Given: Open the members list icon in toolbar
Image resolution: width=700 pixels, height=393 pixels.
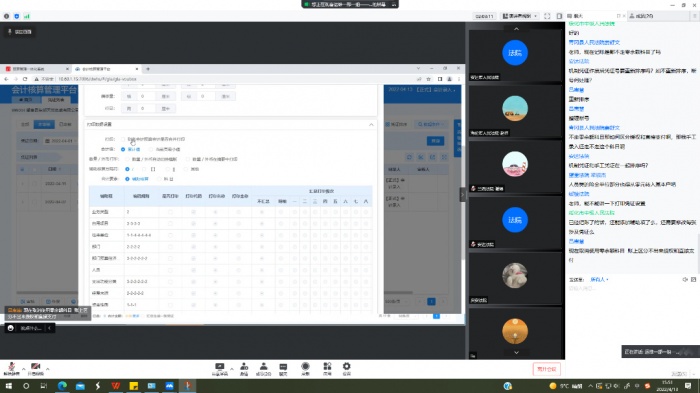Looking at the screenshot, I should (x=263, y=369).
